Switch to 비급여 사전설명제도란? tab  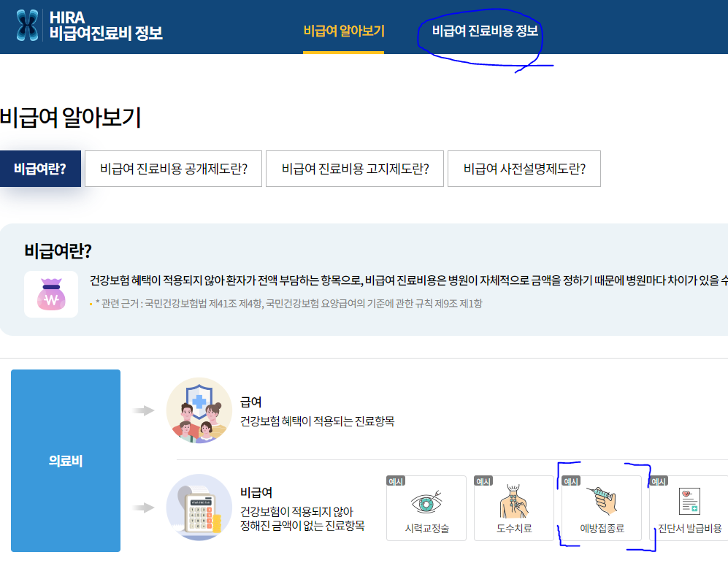click(x=524, y=169)
